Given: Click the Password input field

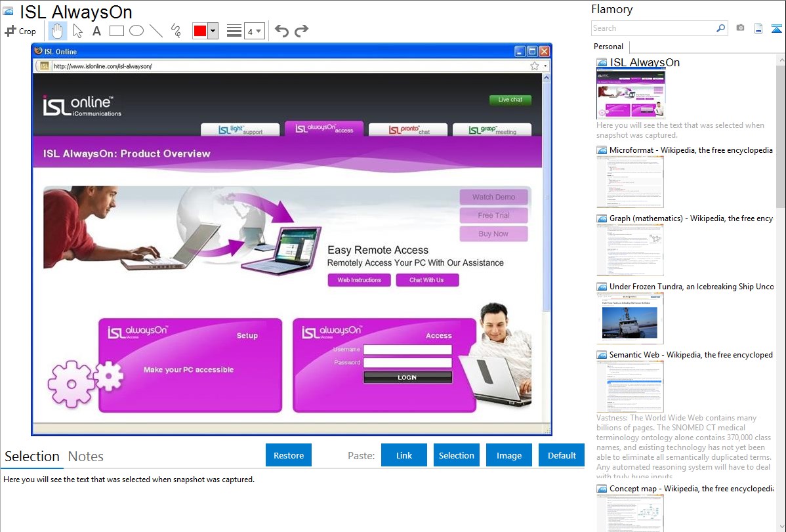Looking at the screenshot, I should click(407, 363).
